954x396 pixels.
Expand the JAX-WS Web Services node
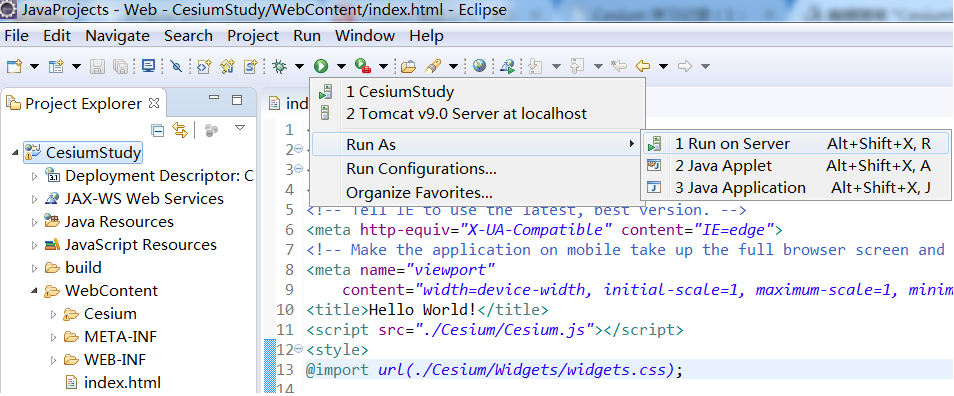[x=35, y=200]
